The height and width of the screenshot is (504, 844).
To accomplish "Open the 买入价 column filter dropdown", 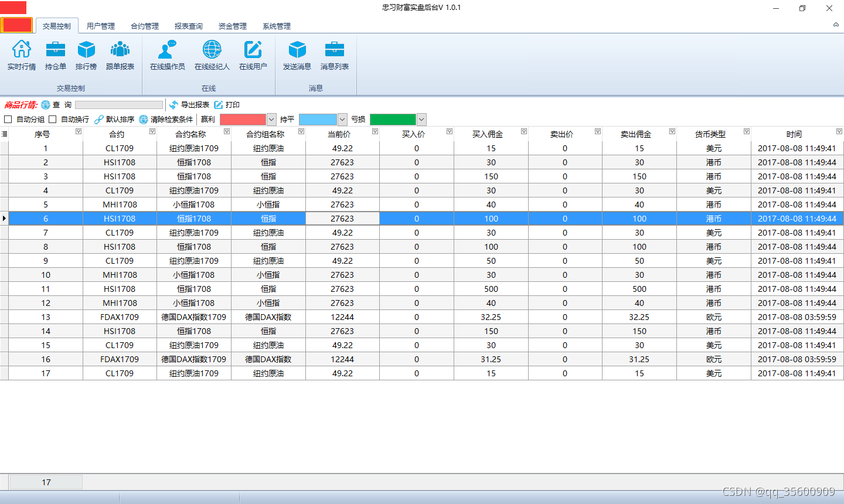I will point(450,131).
